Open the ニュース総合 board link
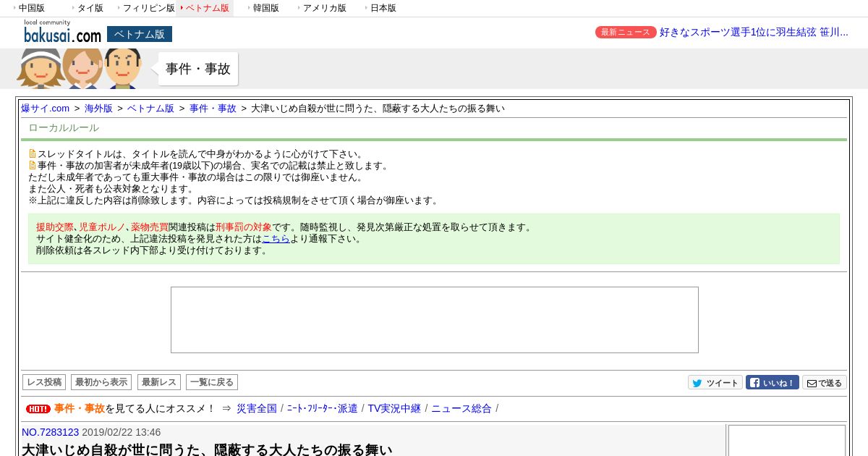 pyautogui.click(x=461, y=408)
